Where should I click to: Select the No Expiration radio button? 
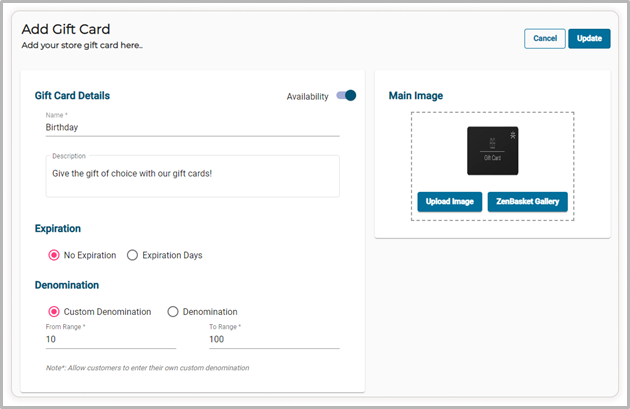click(54, 255)
